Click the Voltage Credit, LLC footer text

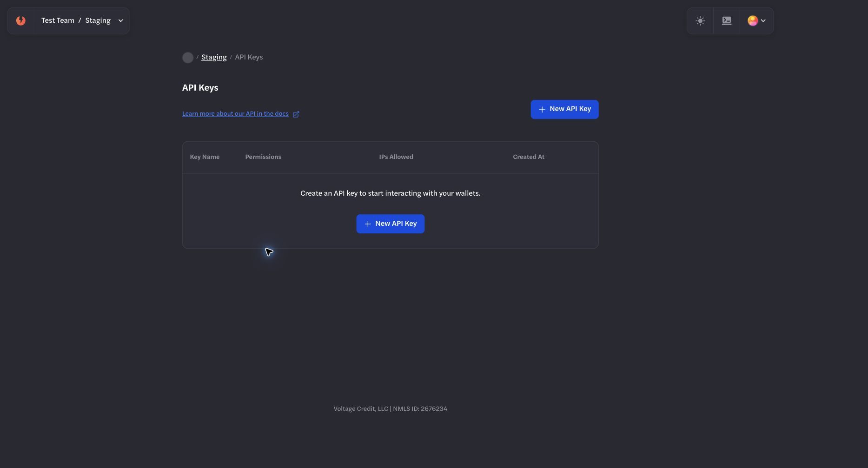(x=391, y=409)
